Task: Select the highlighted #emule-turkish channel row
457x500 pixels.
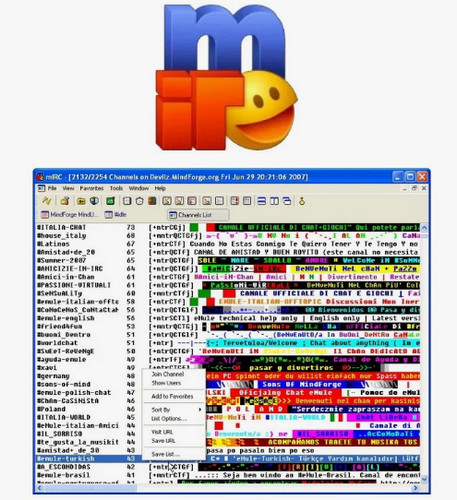Action: 228,459
